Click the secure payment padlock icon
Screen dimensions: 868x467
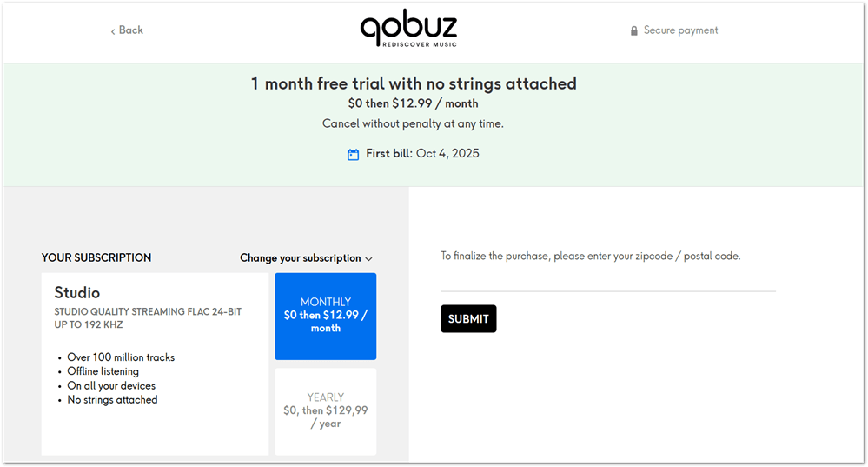click(634, 30)
